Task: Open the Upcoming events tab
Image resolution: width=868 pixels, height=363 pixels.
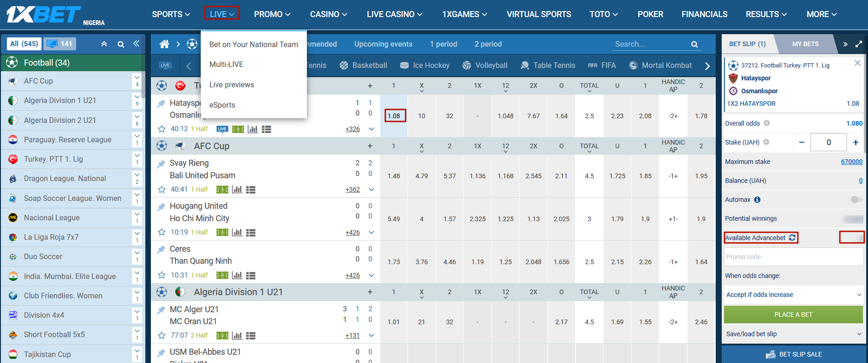Action: coord(383,44)
